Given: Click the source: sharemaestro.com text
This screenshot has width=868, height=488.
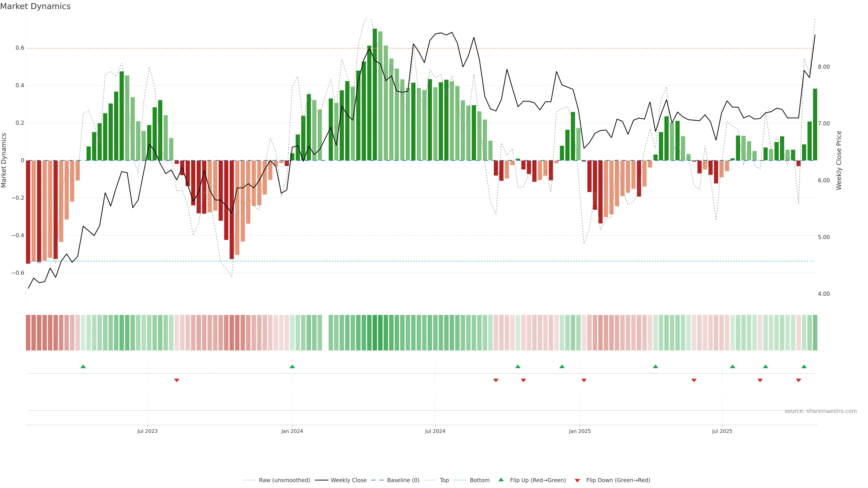Looking at the screenshot, I should point(821,411).
